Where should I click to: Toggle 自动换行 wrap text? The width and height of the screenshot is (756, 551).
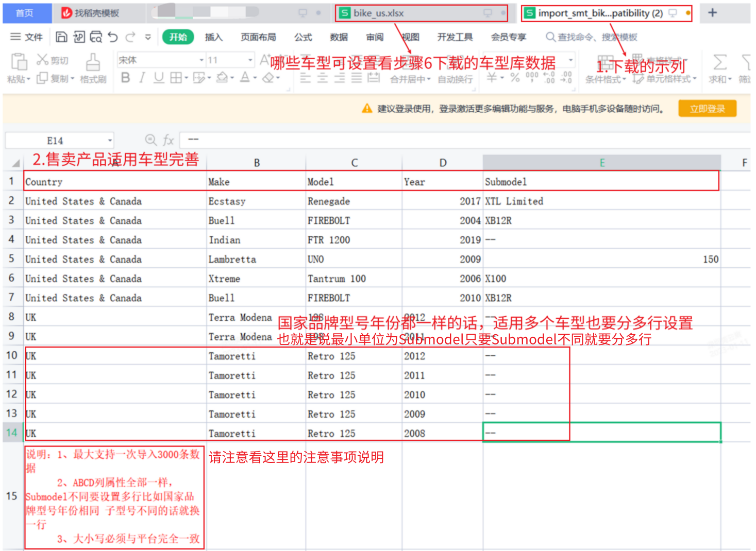455,79
